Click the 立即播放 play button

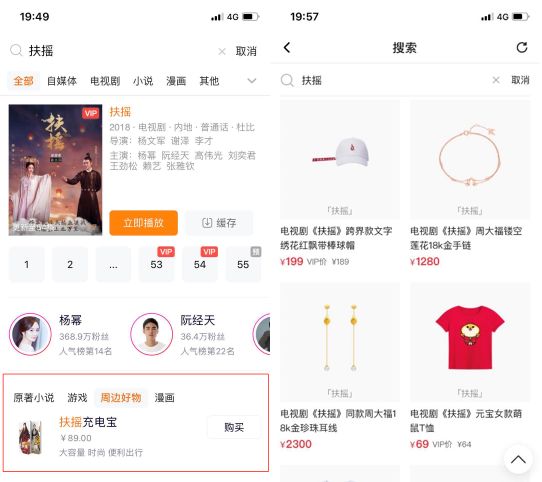tap(143, 223)
